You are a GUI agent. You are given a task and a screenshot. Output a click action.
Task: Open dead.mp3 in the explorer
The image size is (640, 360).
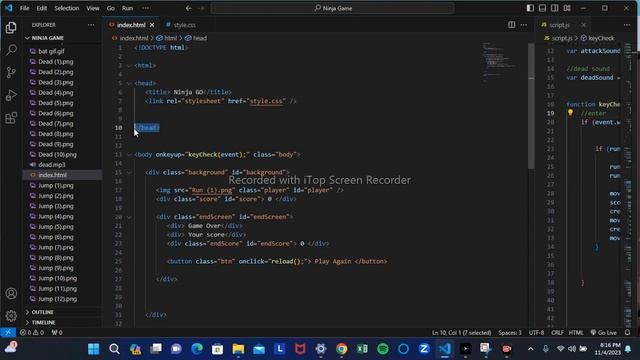click(x=52, y=165)
